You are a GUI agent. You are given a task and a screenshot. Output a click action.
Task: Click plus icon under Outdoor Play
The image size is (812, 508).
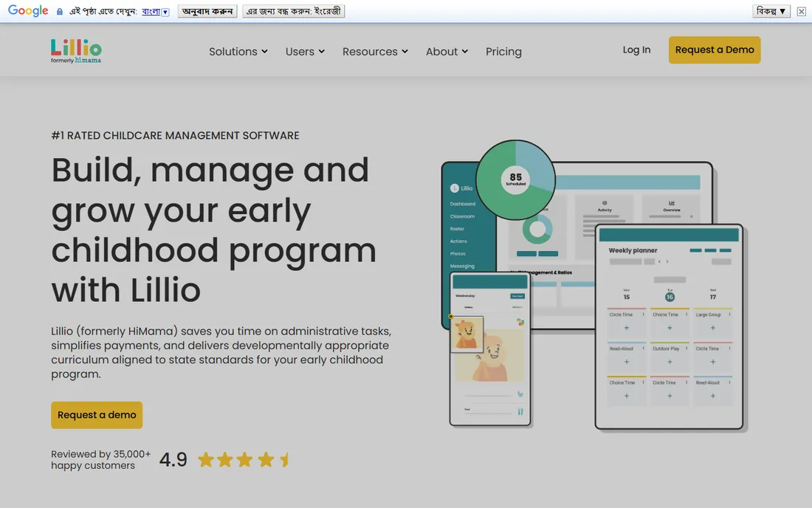tap(670, 362)
